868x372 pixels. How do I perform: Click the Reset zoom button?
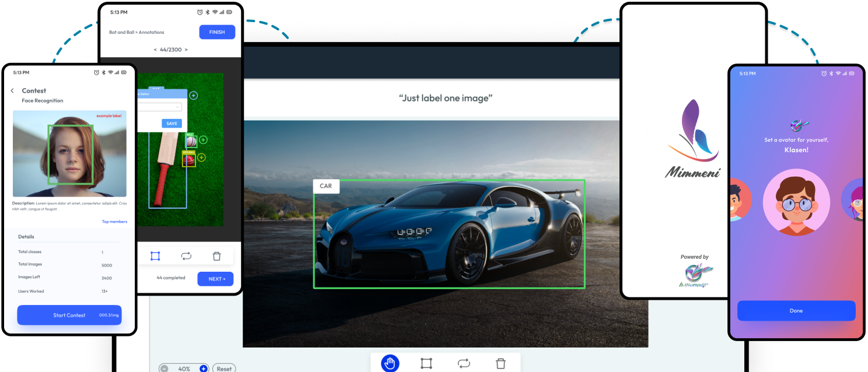coord(224,369)
